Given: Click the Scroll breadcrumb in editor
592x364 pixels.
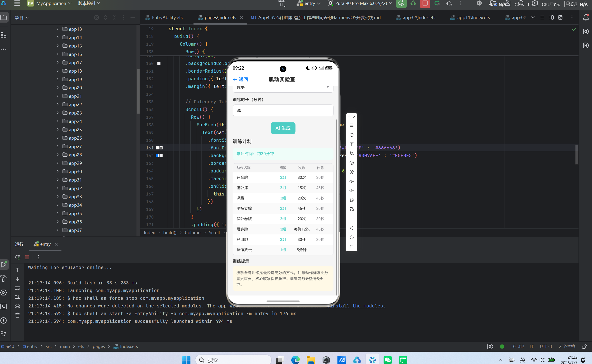Looking at the screenshot, I should [x=214, y=233].
